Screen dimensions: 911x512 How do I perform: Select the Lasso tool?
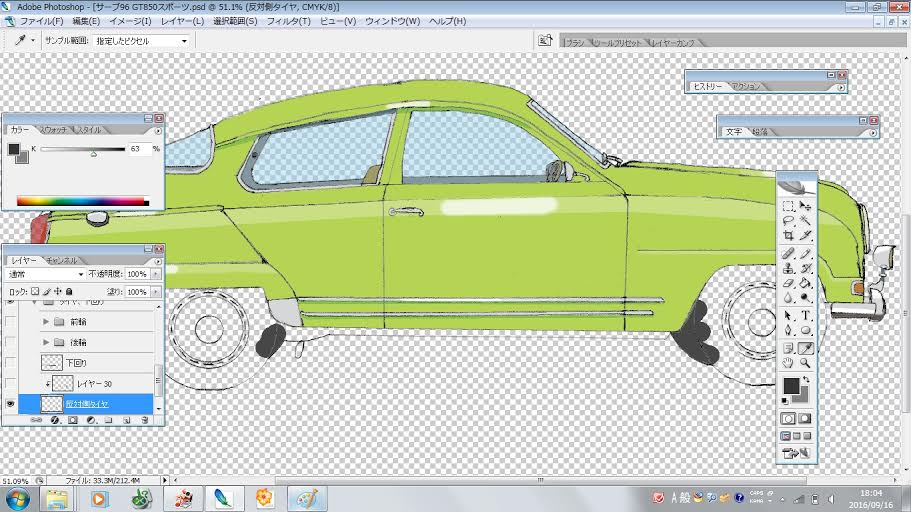tap(788, 221)
